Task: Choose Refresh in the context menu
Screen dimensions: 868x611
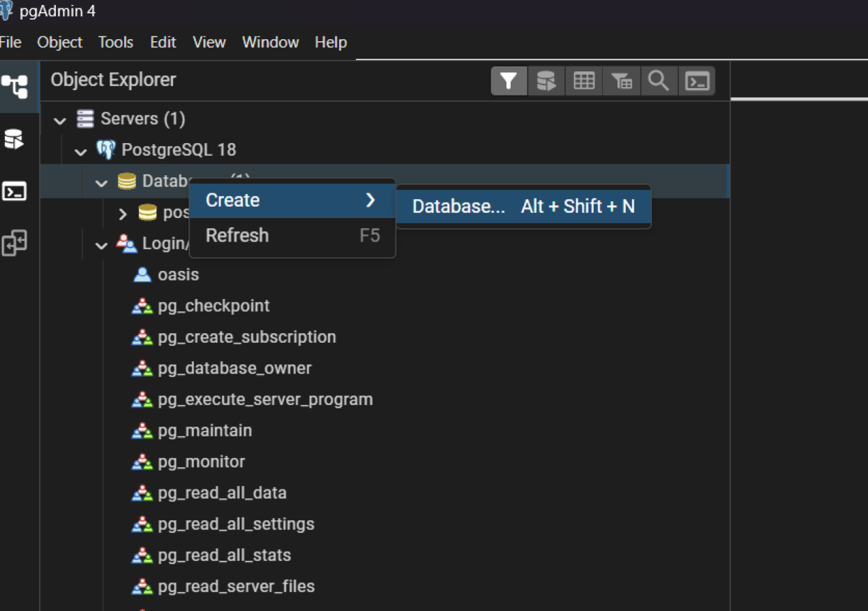Action: pyautogui.click(x=292, y=235)
